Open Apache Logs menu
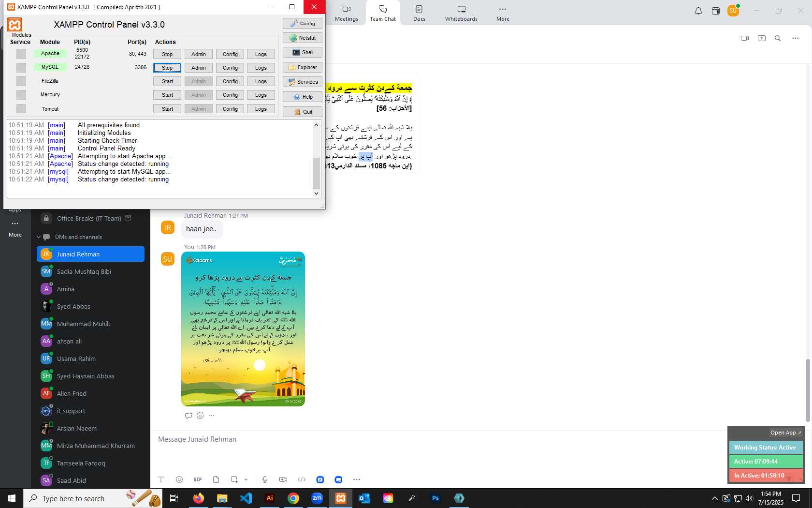The height and width of the screenshot is (508, 812). coord(261,54)
